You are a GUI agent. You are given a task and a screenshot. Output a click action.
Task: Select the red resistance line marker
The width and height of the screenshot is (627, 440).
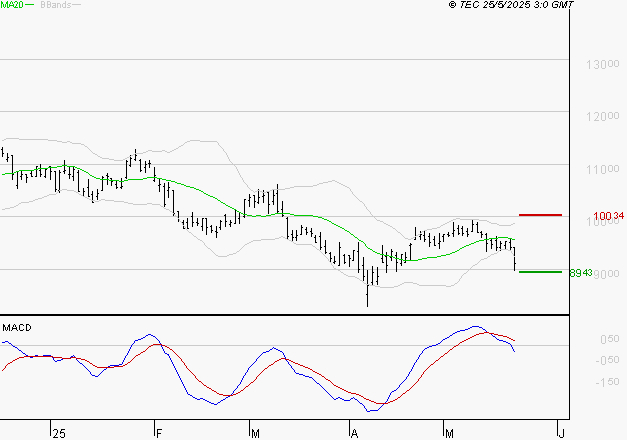(540, 215)
